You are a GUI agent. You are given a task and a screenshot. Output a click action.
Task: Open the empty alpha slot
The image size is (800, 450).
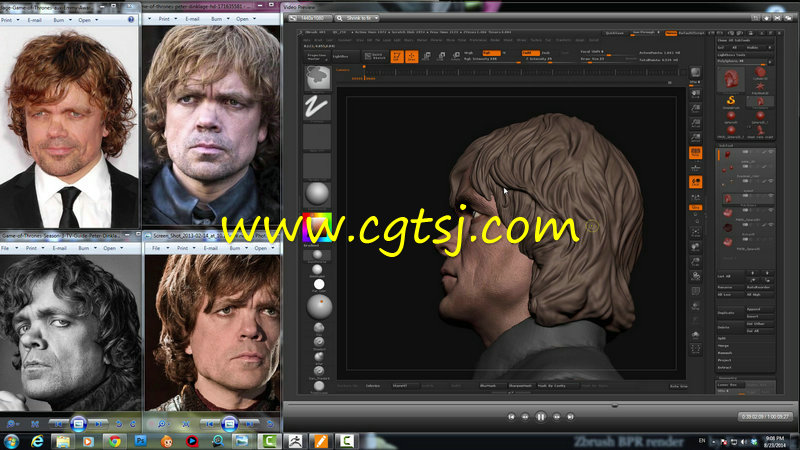click(x=317, y=137)
